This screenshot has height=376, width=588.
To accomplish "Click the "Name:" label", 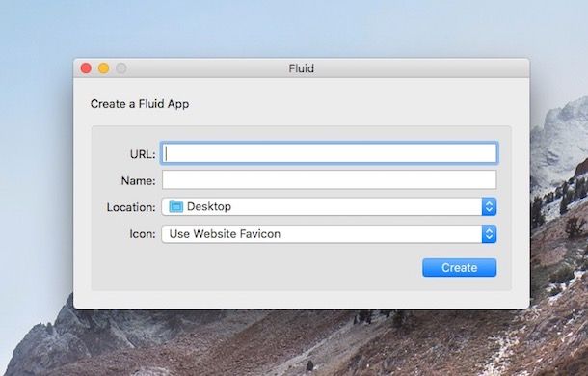I will pyautogui.click(x=138, y=181).
